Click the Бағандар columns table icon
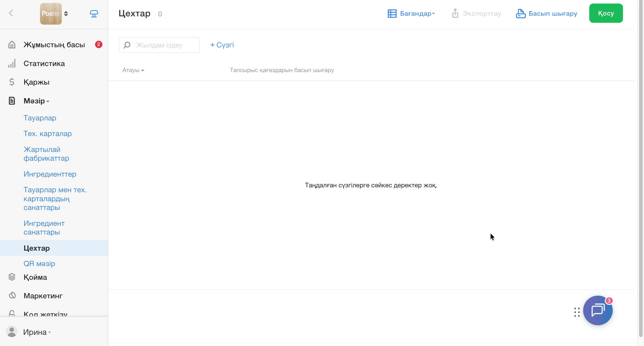 (x=392, y=13)
